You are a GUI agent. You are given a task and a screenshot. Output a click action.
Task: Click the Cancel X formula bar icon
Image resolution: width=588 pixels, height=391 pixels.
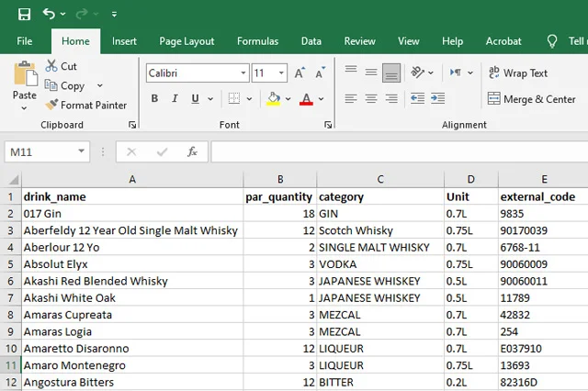coord(131,151)
